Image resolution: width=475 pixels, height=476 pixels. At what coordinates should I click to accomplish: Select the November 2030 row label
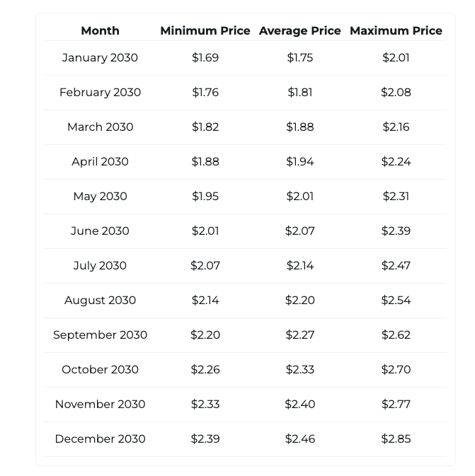tap(100, 404)
